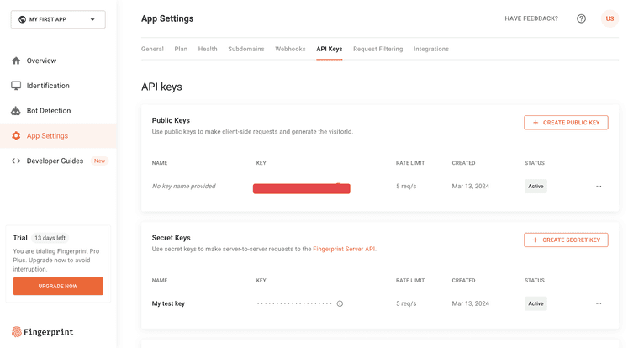Open the Fingerprint Server API link
644x348 pixels.
point(344,250)
